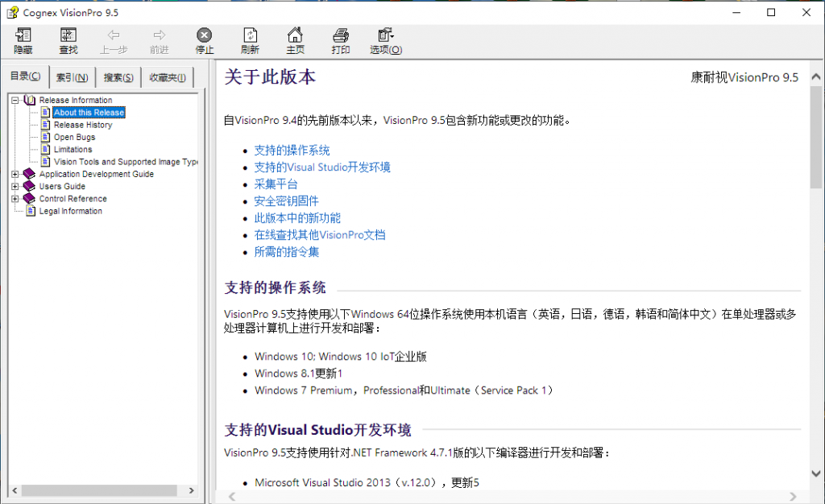
Task: Select Users Guide label in tree
Action: click(62, 186)
